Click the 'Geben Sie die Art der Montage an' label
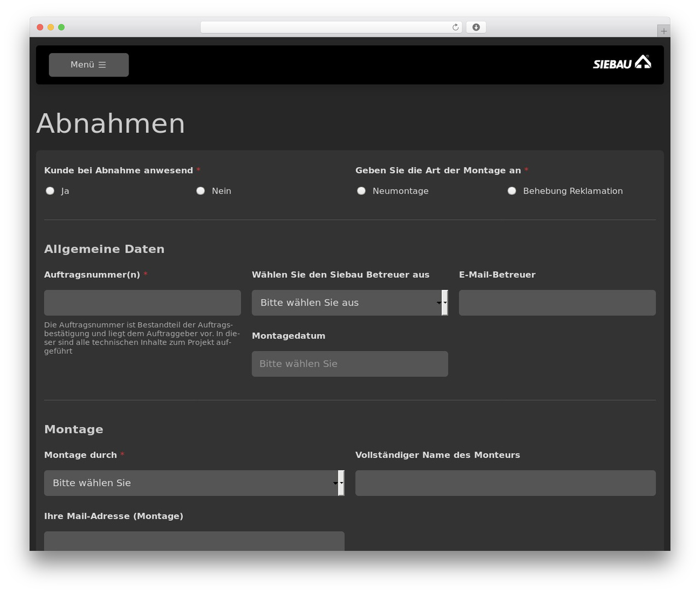This screenshot has height=593, width=700. 438,170
